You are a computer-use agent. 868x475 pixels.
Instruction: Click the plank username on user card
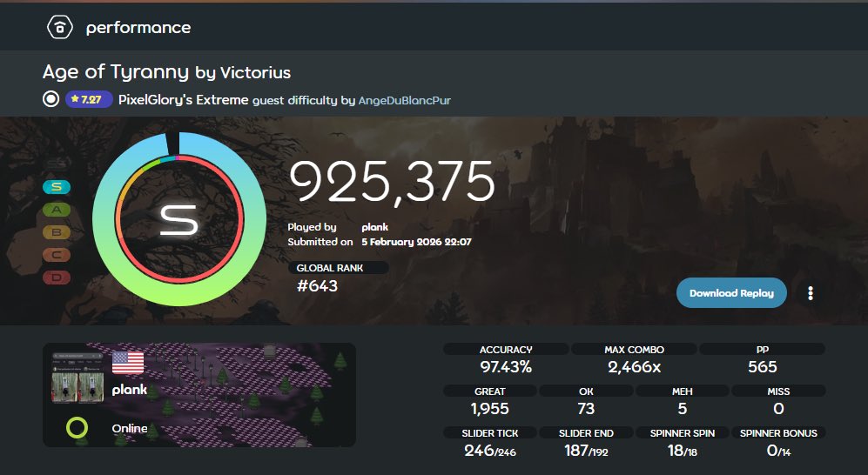pyautogui.click(x=130, y=390)
